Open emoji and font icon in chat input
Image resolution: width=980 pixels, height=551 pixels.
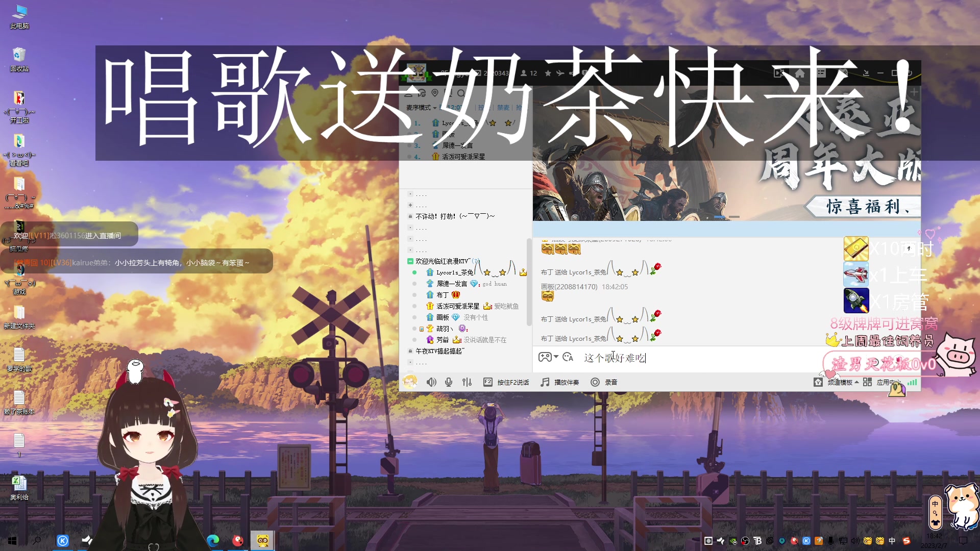[568, 357]
